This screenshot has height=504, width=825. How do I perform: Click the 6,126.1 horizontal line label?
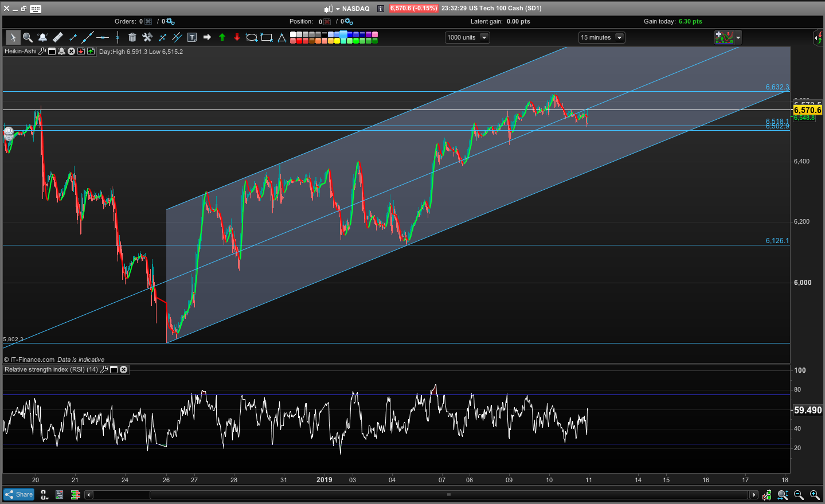coord(777,241)
